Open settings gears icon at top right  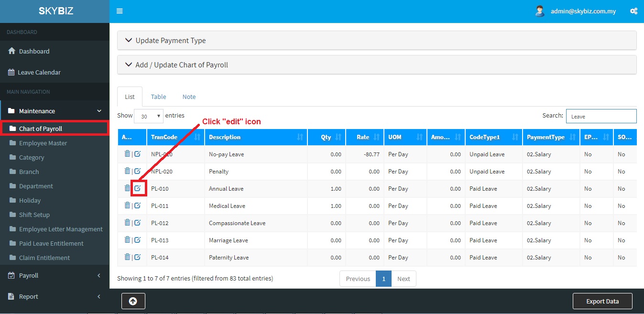[633, 11]
